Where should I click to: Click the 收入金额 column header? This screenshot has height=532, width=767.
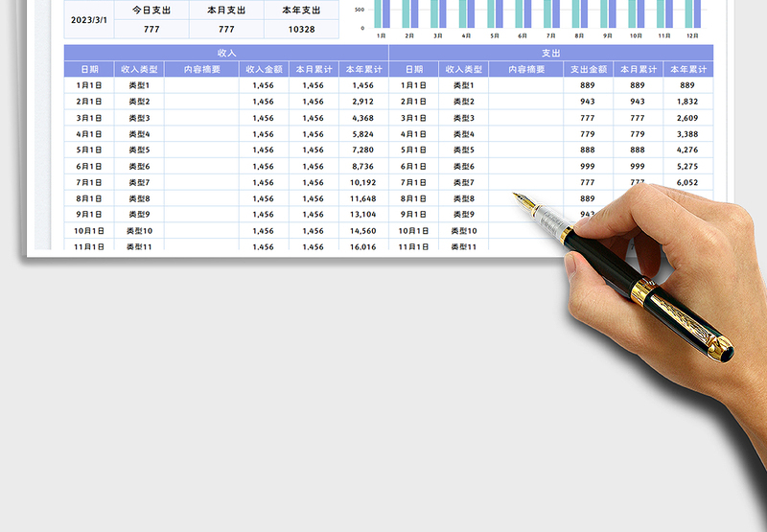pyautogui.click(x=264, y=69)
